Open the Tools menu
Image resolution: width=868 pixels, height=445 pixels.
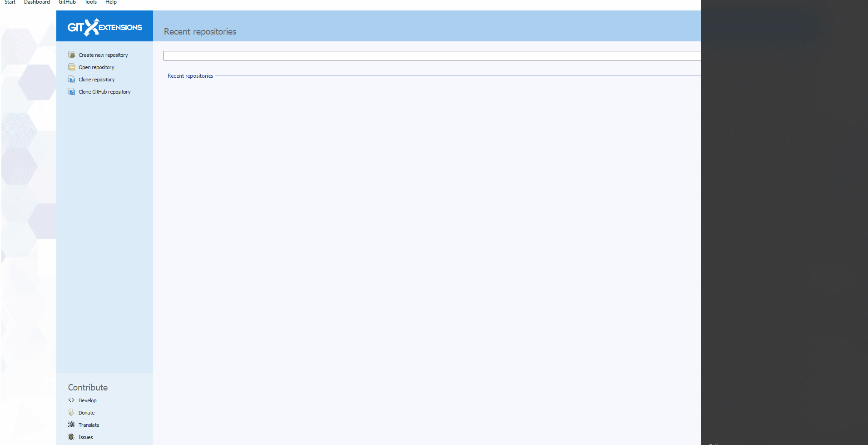point(90,3)
